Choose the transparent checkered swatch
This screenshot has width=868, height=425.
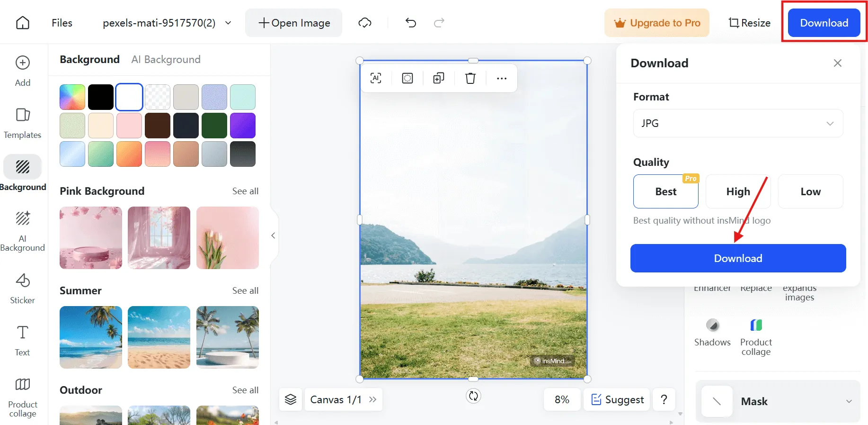pos(158,97)
